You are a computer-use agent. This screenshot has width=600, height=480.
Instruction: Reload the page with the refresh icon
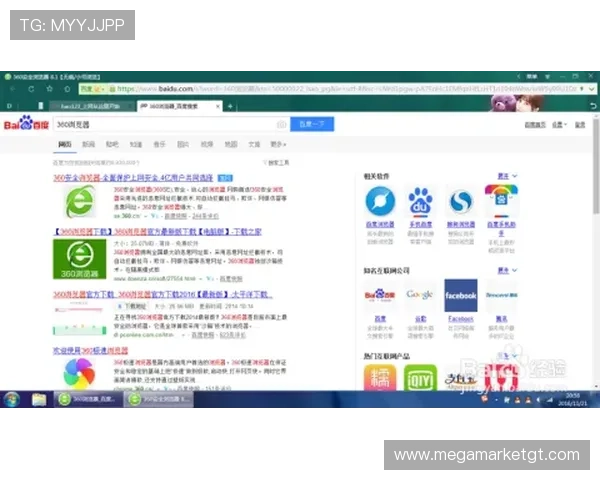pos(31,89)
